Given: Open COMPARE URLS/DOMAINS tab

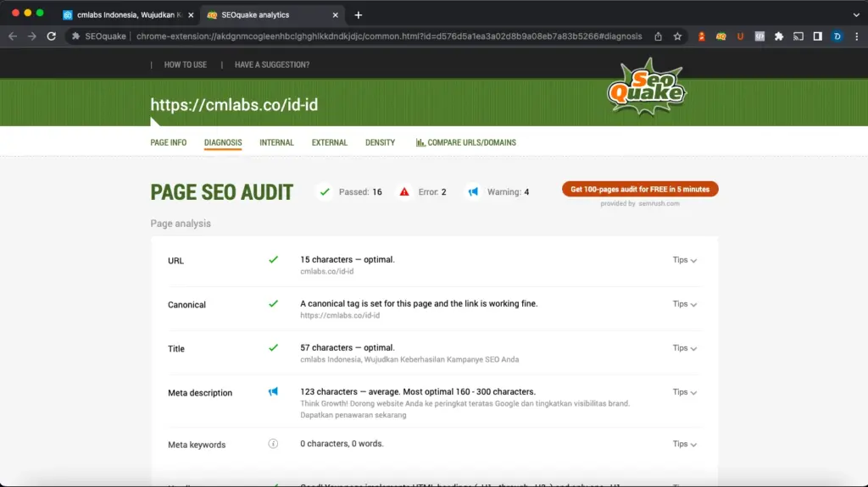Looking at the screenshot, I should [x=466, y=142].
